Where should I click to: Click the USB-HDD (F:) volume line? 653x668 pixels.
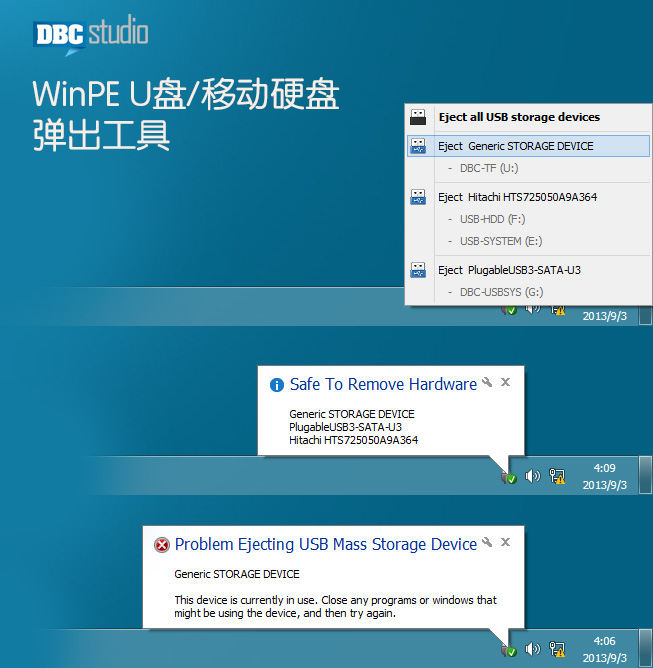click(x=486, y=219)
